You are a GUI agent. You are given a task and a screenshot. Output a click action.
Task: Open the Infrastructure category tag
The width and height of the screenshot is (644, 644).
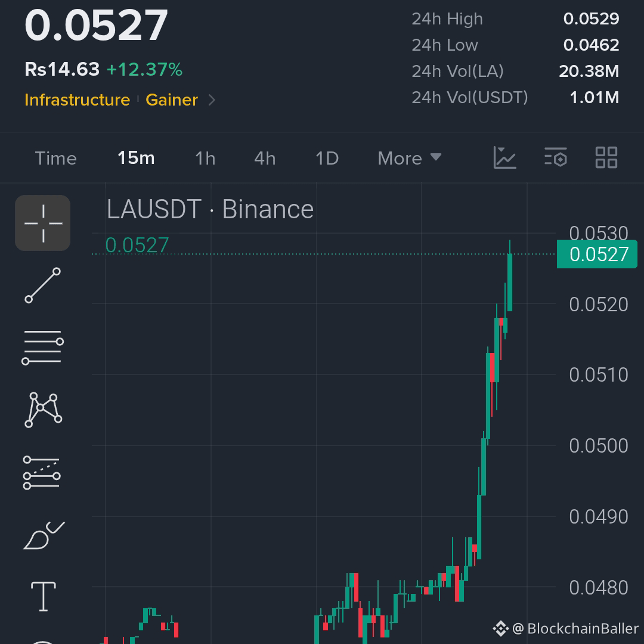tap(77, 100)
